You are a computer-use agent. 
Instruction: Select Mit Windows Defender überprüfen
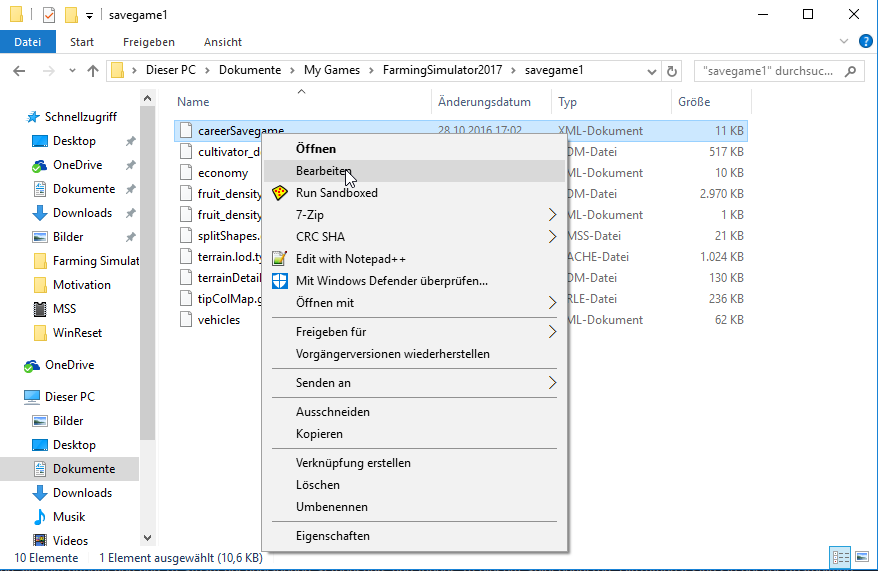[414, 280]
